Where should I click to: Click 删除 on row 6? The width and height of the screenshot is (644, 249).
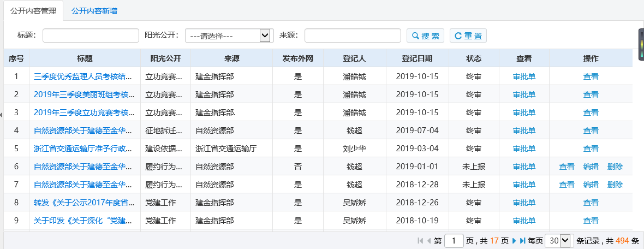click(615, 167)
